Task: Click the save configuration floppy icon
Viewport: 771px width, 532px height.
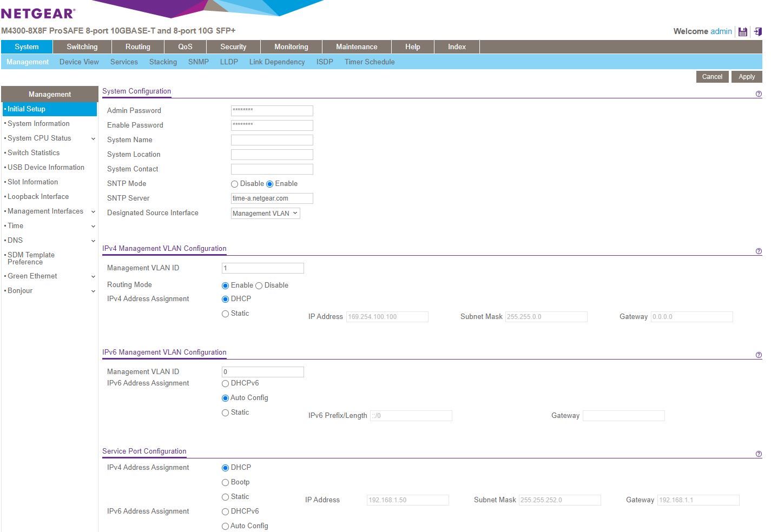Action: [x=743, y=32]
